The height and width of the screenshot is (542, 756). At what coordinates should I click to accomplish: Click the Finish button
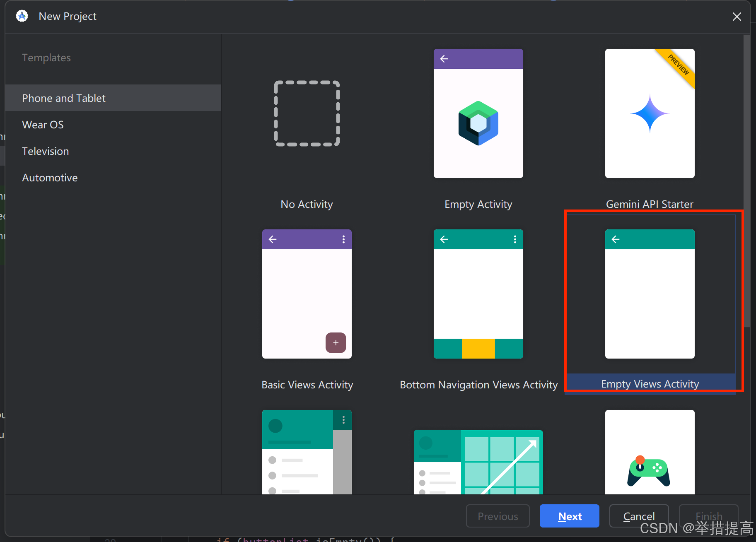[x=708, y=516]
